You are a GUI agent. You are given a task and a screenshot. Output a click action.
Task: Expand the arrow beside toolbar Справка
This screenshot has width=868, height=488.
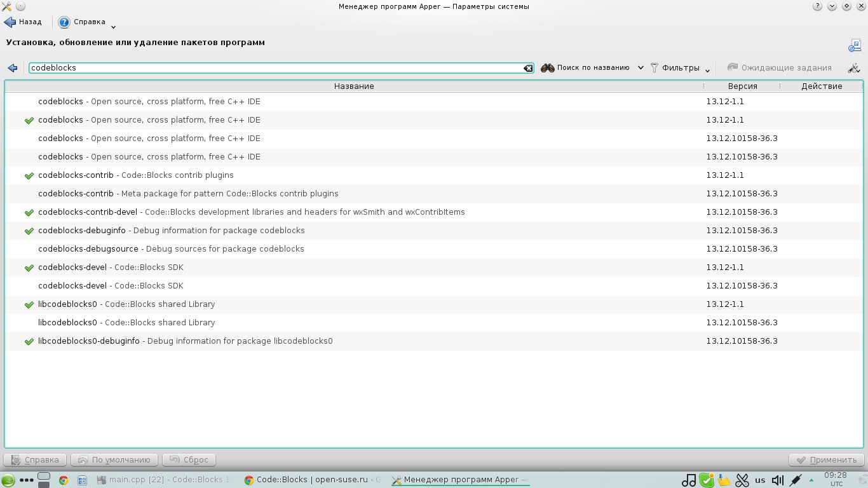[113, 27]
